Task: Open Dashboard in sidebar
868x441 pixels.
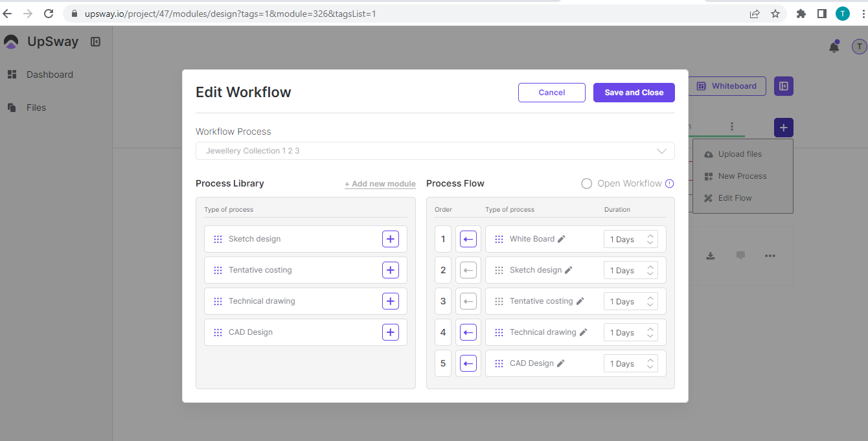Action: (x=49, y=74)
